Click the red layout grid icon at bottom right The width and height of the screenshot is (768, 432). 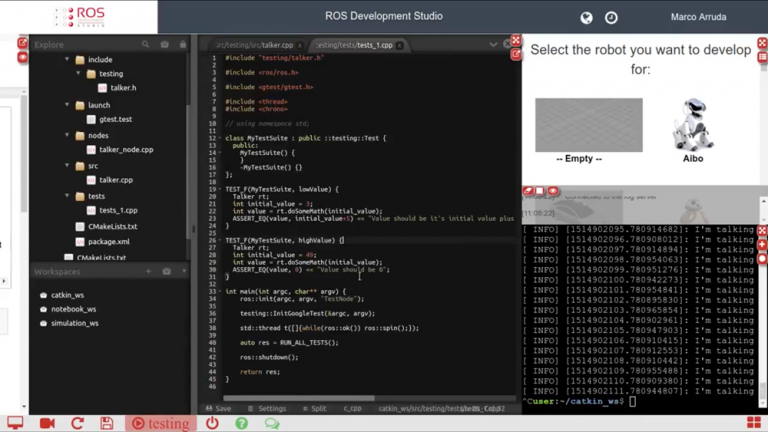pos(754,423)
